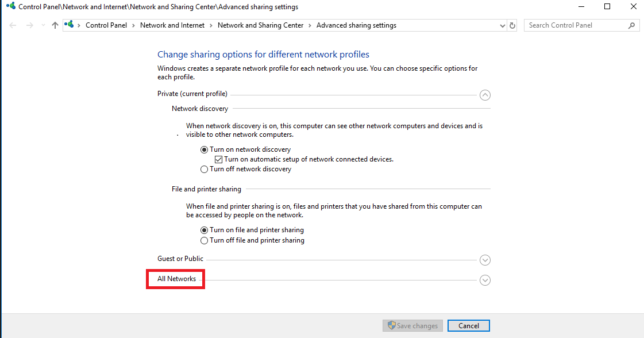Click the search magnifier icon
Screen dimensions: 644x338
click(x=631, y=25)
